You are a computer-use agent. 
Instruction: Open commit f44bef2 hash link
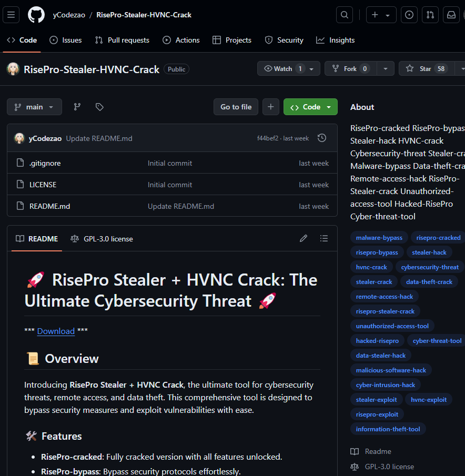click(268, 138)
